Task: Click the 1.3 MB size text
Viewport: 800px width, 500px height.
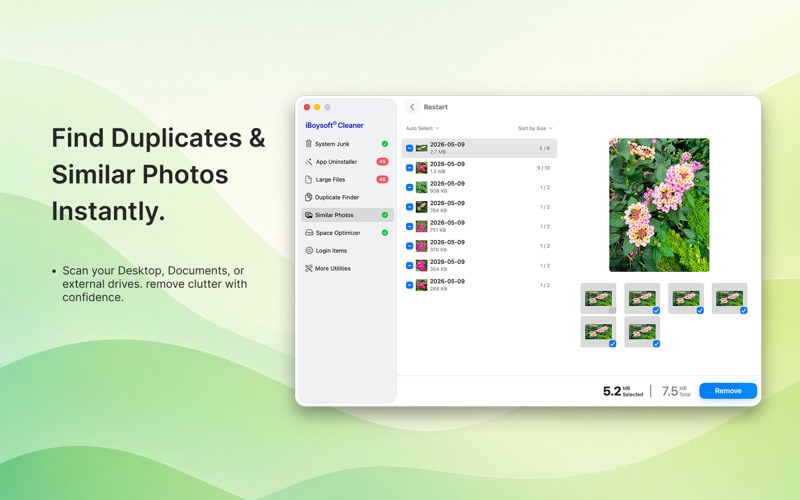Action: click(x=438, y=171)
